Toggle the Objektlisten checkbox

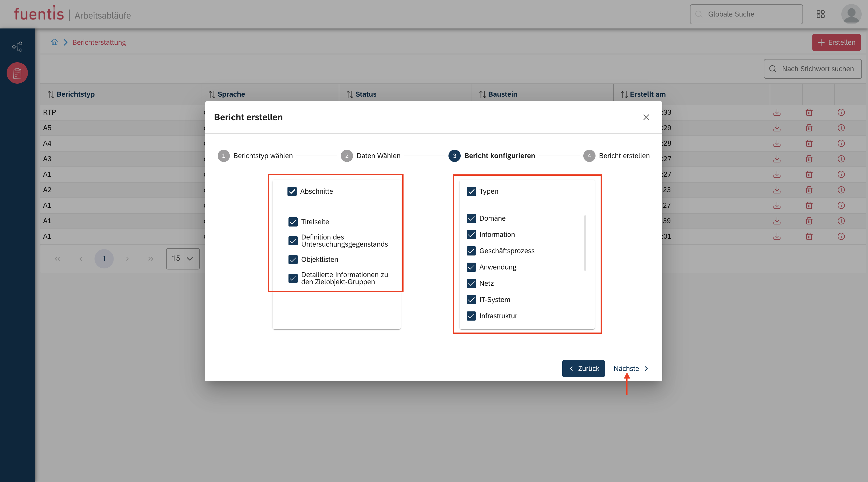click(x=293, y=259)
